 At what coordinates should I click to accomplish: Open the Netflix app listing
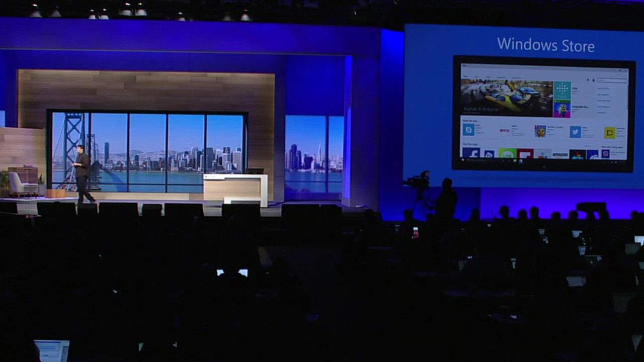pos(504,130)
